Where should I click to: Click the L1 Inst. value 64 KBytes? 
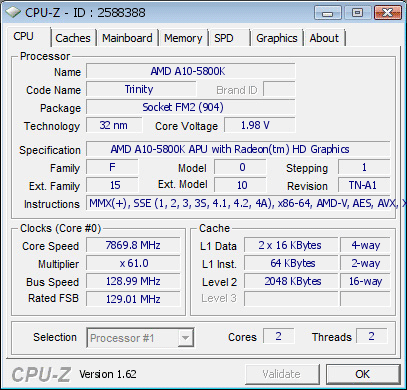[x=291, y=263]
